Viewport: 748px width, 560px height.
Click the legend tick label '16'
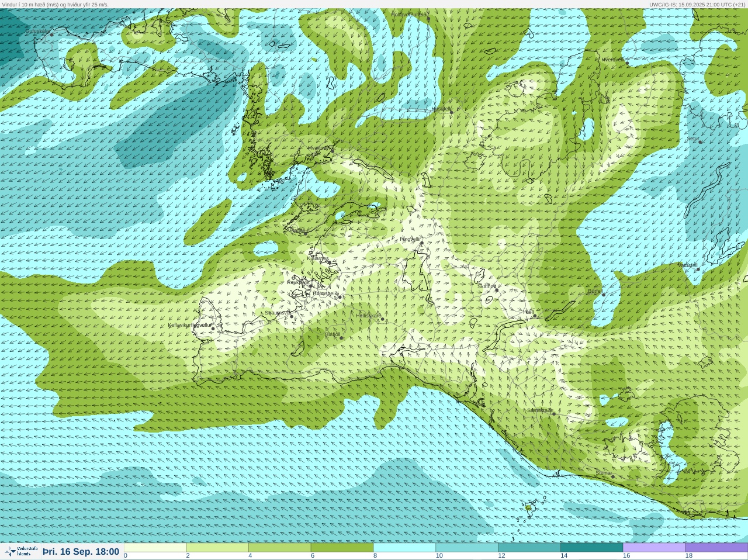[626, 556]
